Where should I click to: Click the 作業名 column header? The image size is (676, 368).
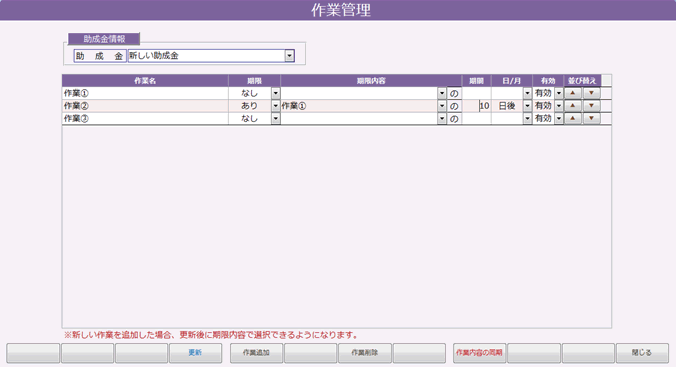click(x=145, y=81)
